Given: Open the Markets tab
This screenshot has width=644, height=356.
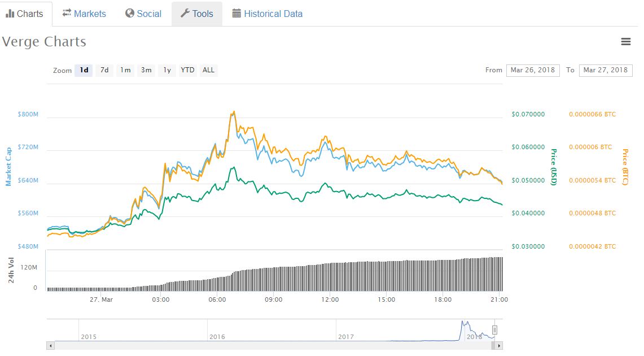Looking at the screenshot, I should coord(84,14).
